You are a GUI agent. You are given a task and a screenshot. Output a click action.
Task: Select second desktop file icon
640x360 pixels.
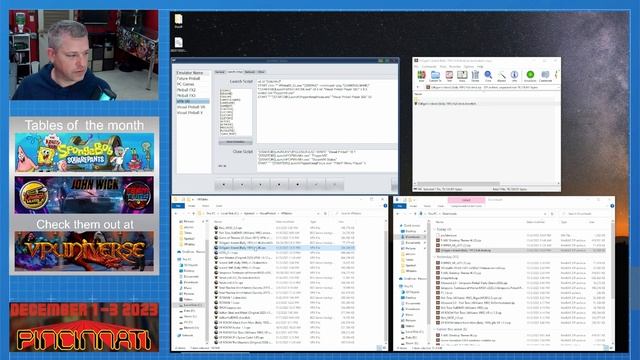pyautogui.click(x=178, y=44)
